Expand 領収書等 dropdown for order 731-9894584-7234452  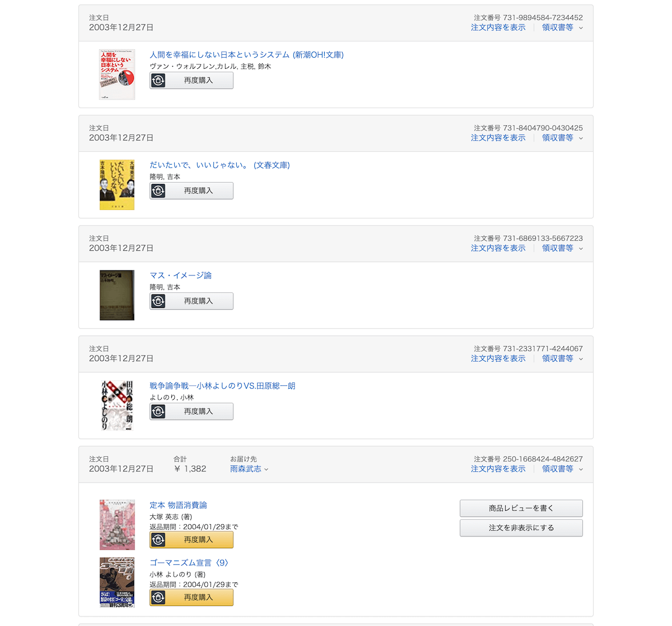(x=562, y=27)
